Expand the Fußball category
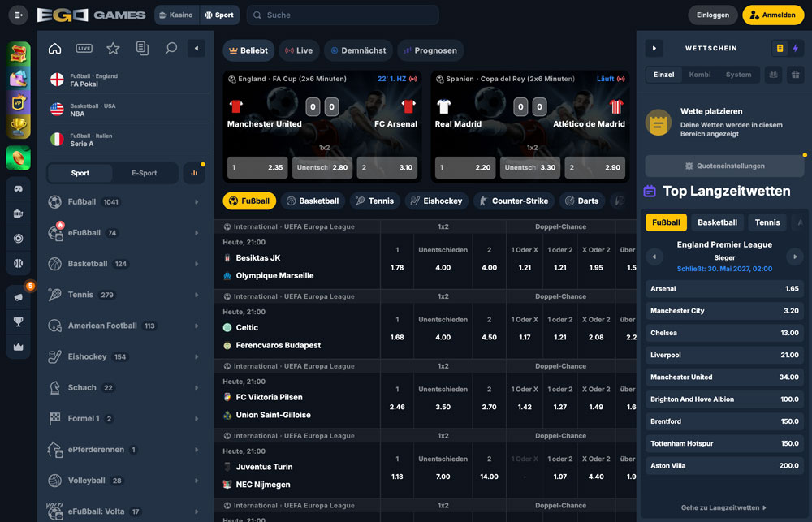This screenshot has width=812, height=522. (124, 202)
